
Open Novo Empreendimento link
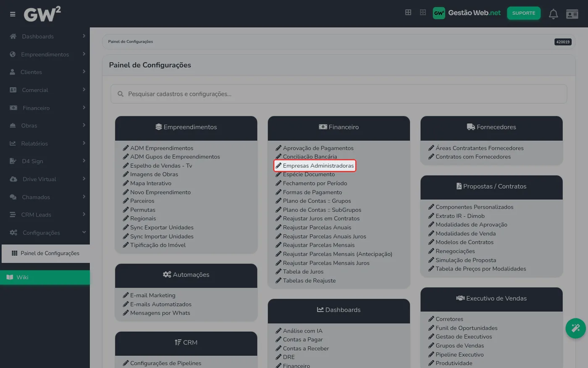pos(157,192)
